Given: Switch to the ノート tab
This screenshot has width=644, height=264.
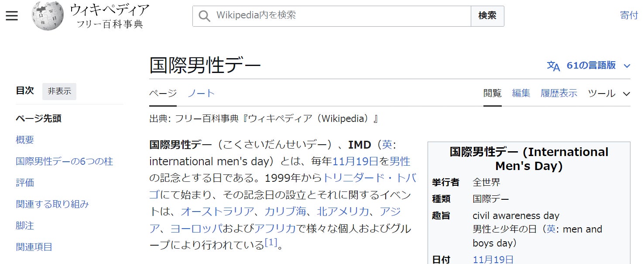Looking at the screenshot, I should tap(201, 93).
